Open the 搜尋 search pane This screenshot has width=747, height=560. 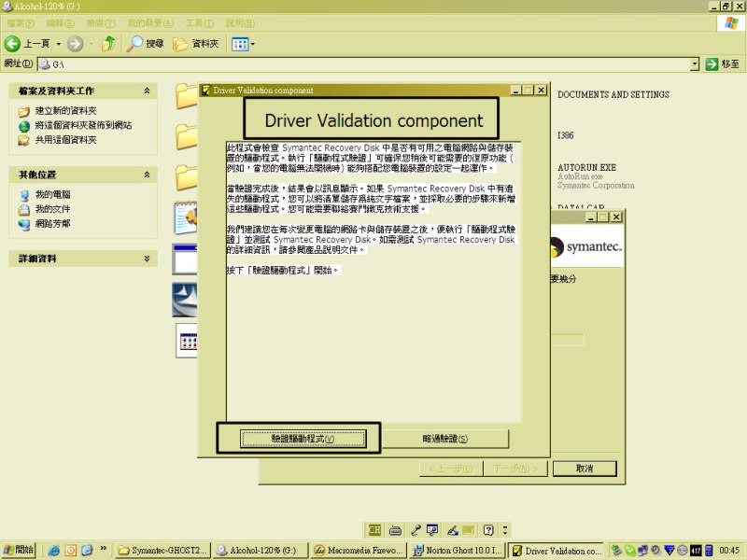(x=146, y=44)
